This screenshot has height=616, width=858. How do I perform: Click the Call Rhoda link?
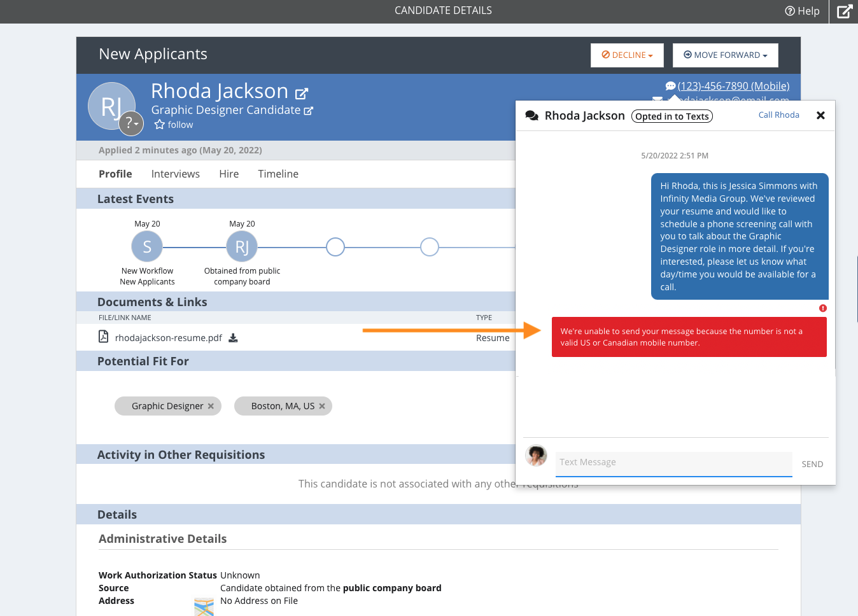(x=778, y=115)
